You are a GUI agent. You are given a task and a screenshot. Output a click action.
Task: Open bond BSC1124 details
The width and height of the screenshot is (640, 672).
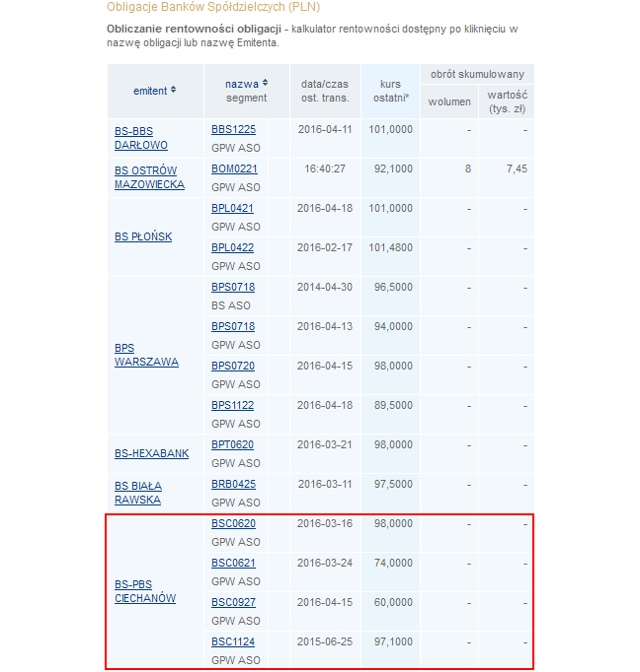pyautogui.click(x=233, y=642)
